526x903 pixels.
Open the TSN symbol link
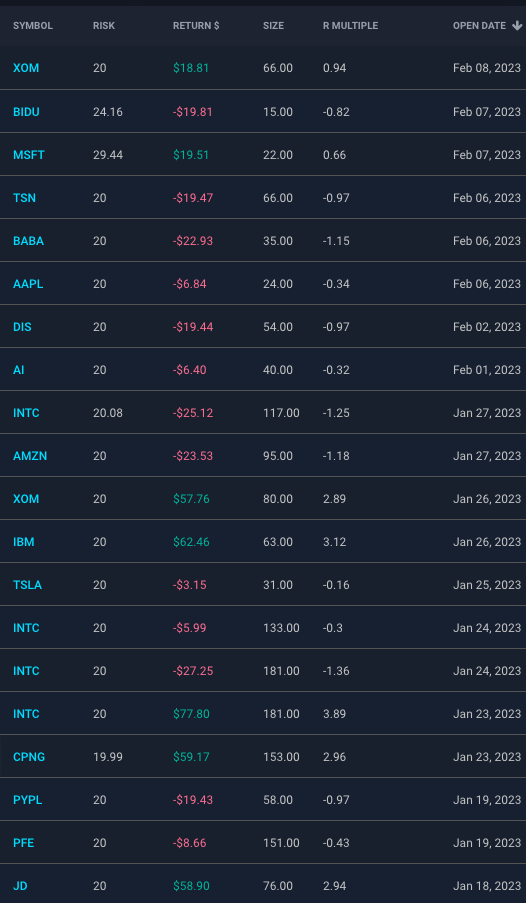tap(24, 198)
